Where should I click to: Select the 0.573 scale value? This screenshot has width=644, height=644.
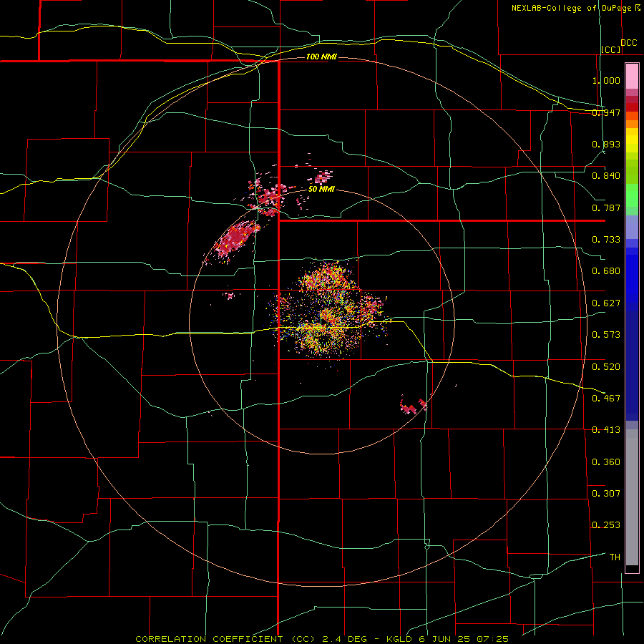tap(606, 335)
